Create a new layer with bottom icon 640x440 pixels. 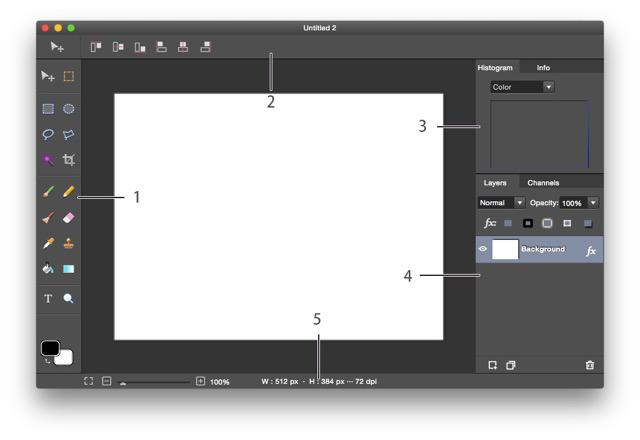click(x=493, y=365)
